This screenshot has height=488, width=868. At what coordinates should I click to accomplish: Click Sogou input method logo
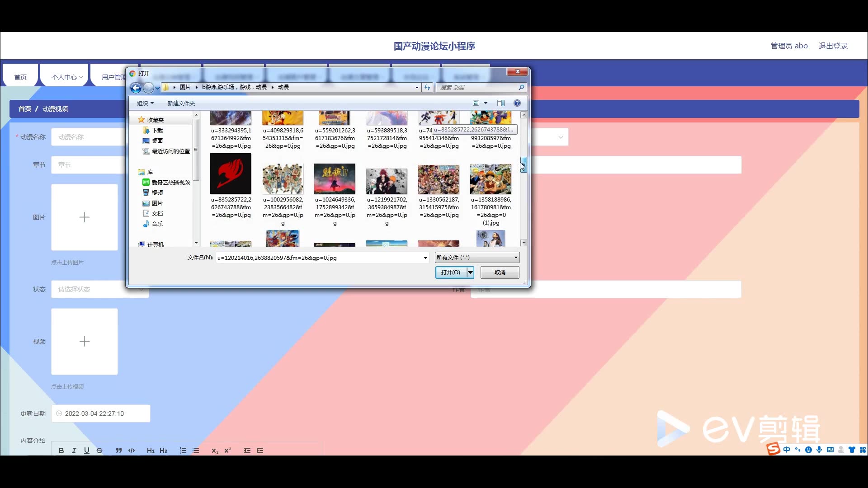[773, 449]
